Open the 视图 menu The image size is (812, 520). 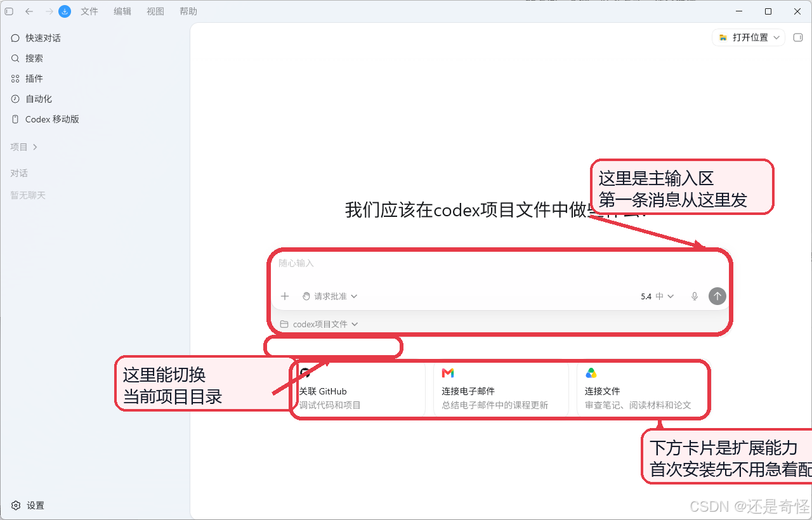155,11
